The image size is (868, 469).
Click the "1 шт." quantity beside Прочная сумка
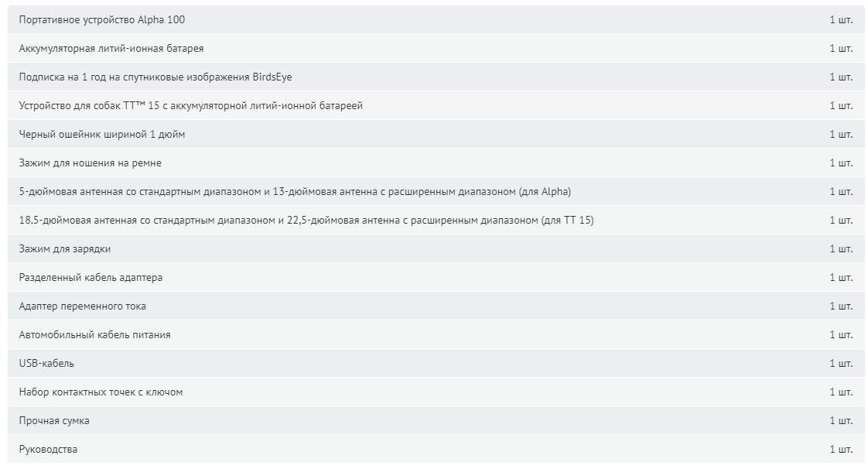click(841, 421)
